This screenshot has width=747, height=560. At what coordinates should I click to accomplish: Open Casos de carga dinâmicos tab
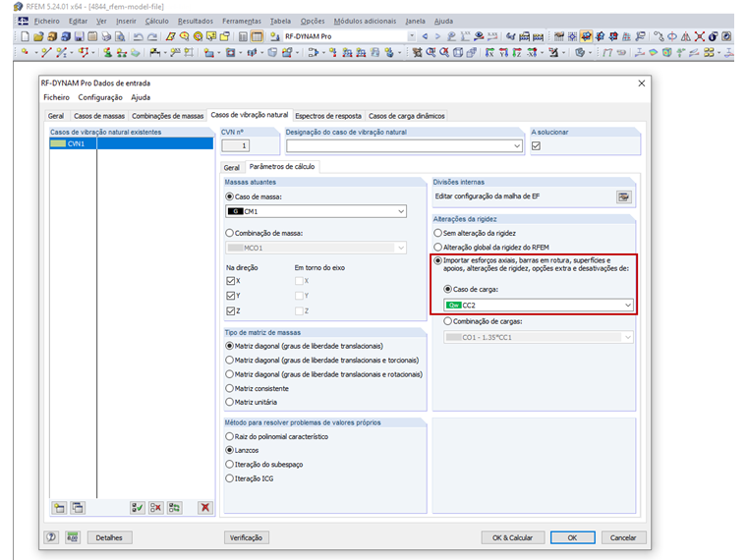[406, 116]
